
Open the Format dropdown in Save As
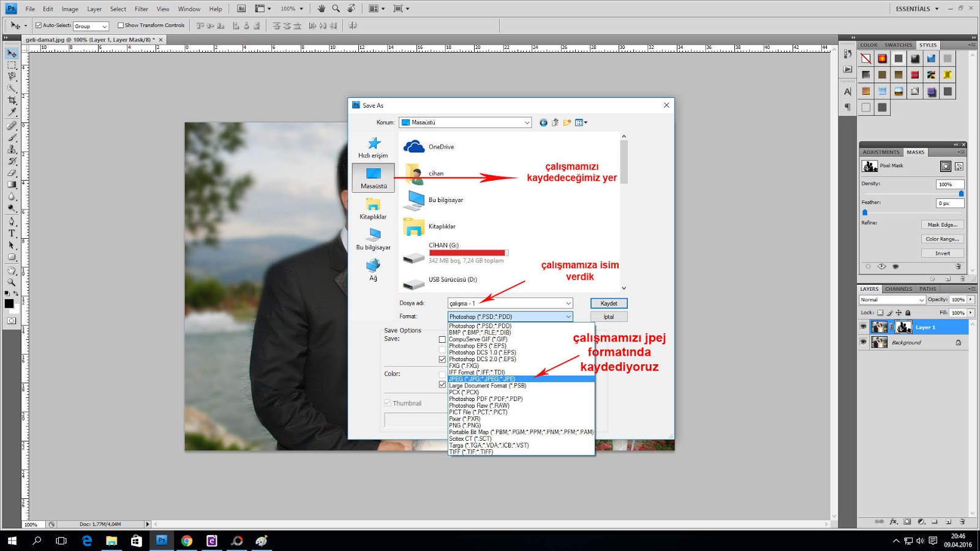click(x=511, y=317)
